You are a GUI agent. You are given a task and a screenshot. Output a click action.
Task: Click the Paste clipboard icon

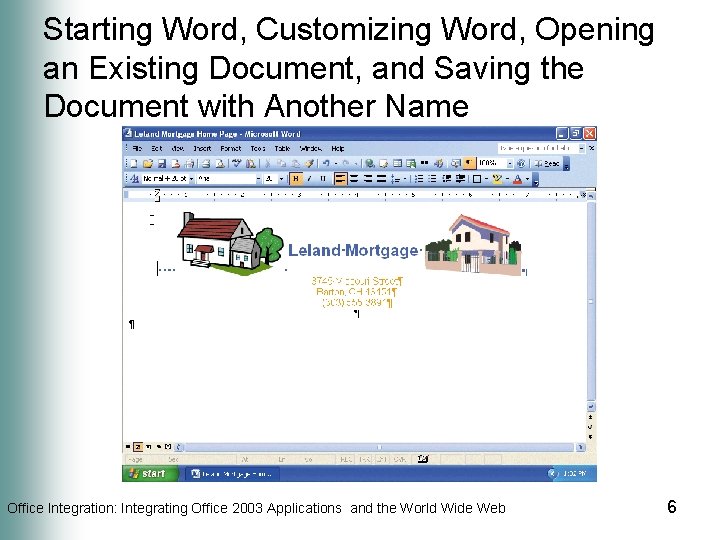click(295, 163)
